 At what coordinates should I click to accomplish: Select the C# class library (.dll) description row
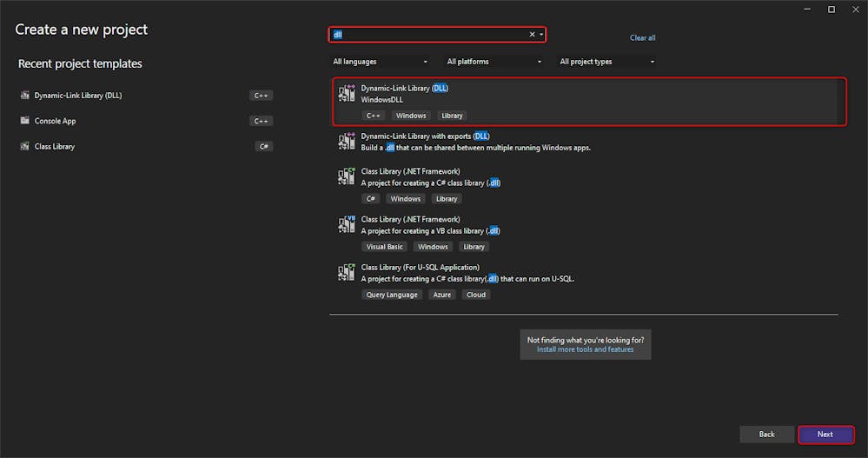(431, 183)
